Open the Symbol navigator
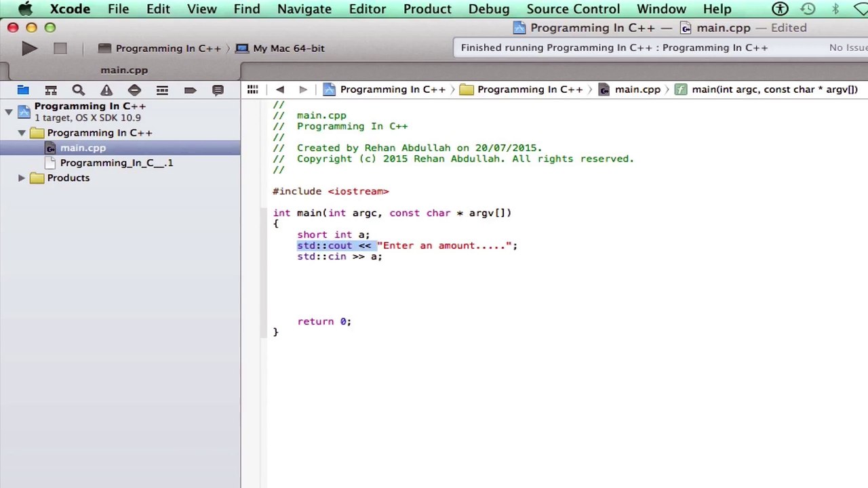The height and width of the screenshot is (488, 868). [51, 89]
